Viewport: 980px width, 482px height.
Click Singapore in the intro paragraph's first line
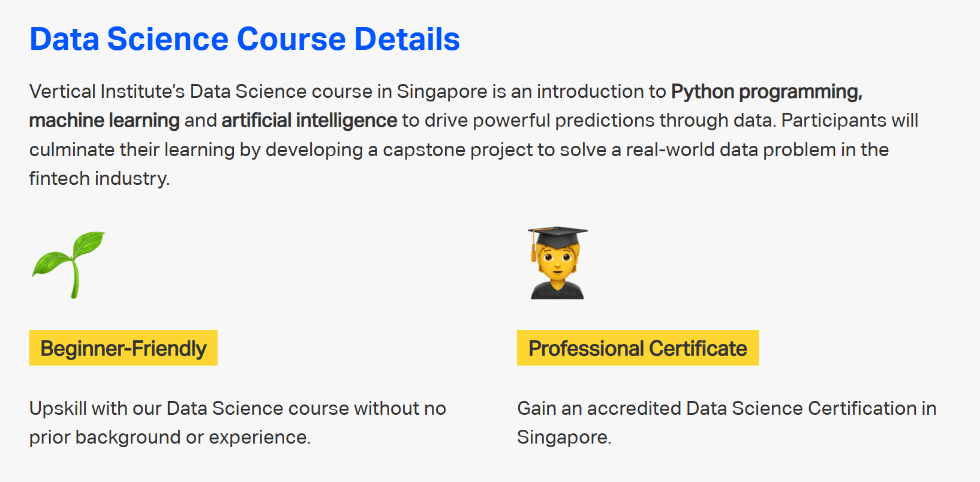tap(442, 92)
